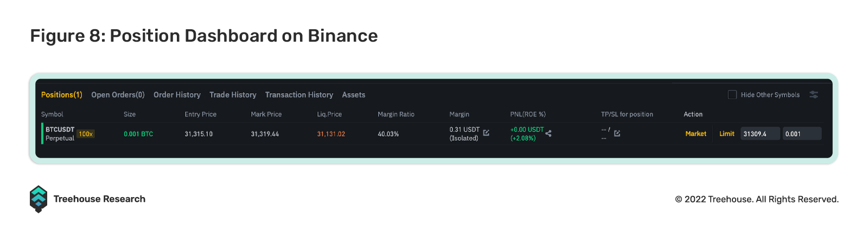Go to the Assets tab
The image size is (868, 235).
pos(354,95)
